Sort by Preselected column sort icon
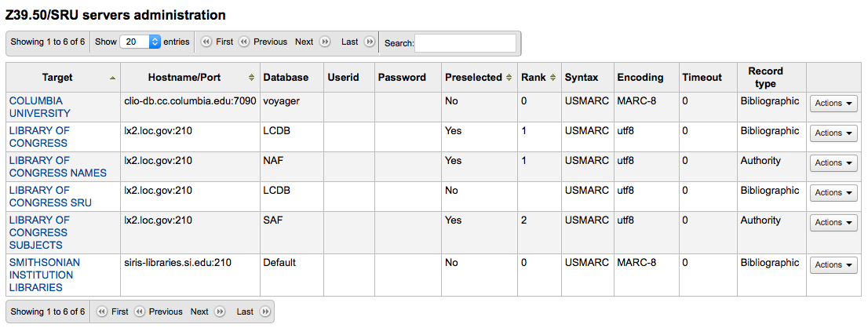 tap(509, 78)
